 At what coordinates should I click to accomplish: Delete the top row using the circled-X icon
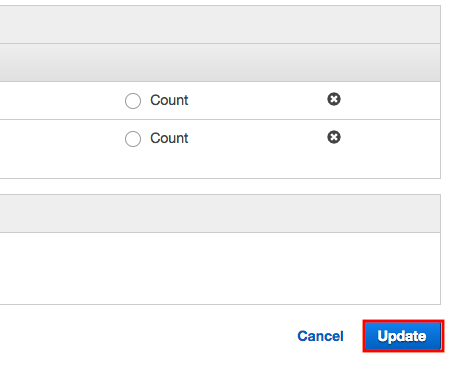tap(334, 99)
